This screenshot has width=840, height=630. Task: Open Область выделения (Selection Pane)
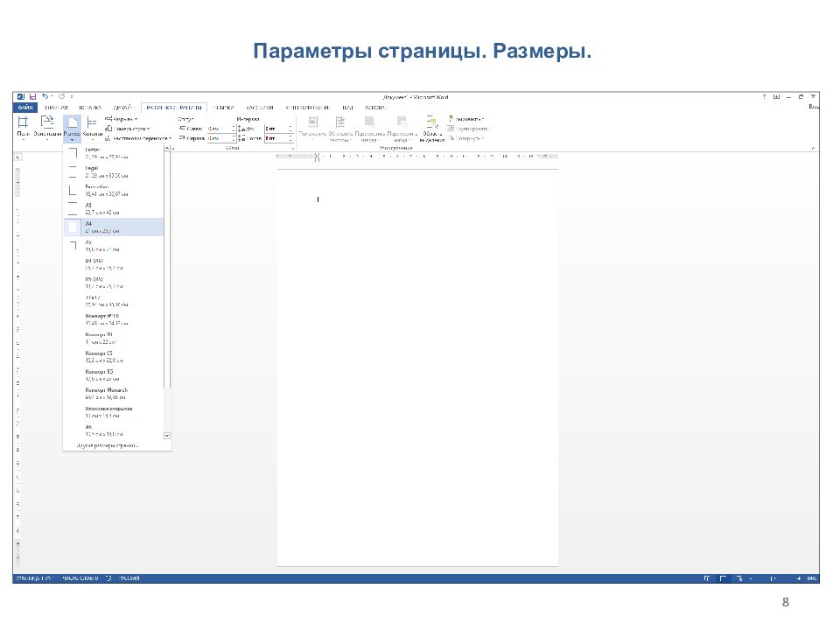pyautogui.click(x=431, y=129)
